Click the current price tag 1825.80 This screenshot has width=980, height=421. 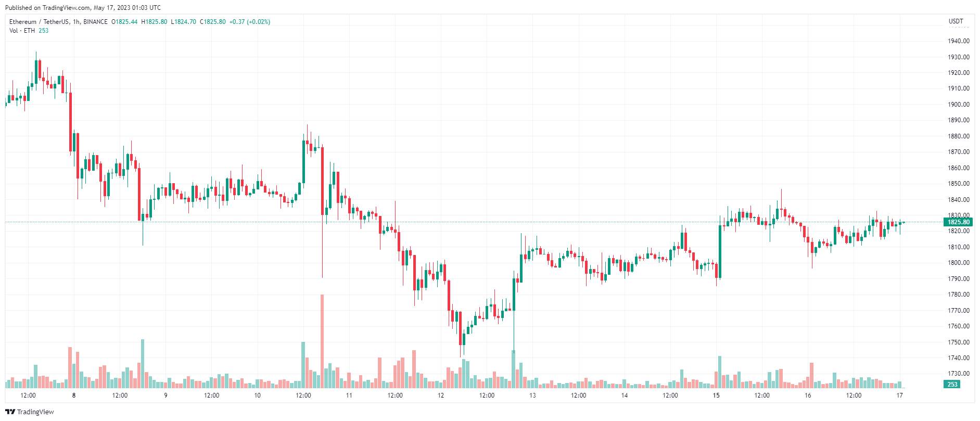(x=958, y=222)
